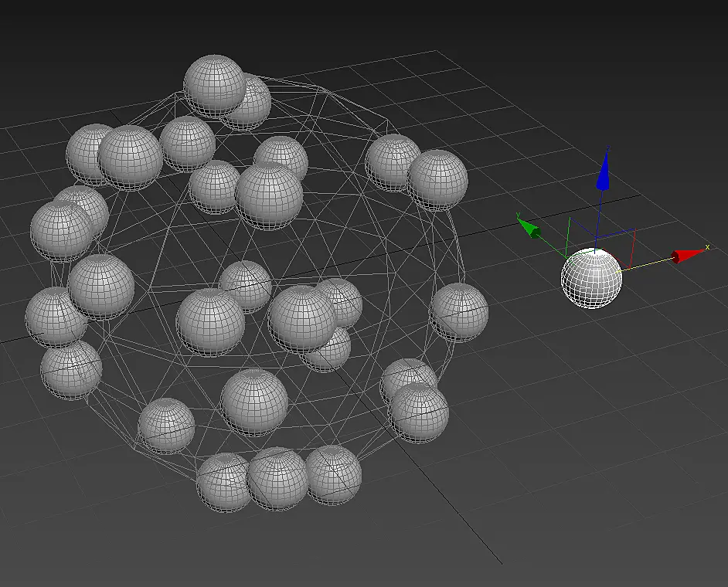
Task: Click the green Y-axis gizmo arrow
Action: (529, 227)
